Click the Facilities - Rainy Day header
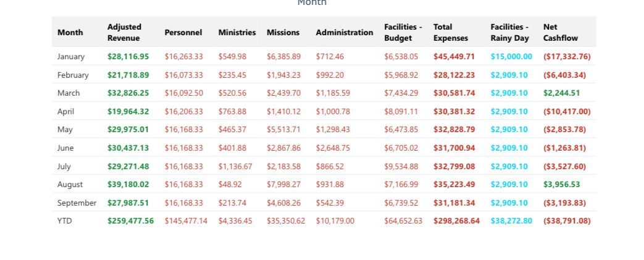 (x=509, y=32)
